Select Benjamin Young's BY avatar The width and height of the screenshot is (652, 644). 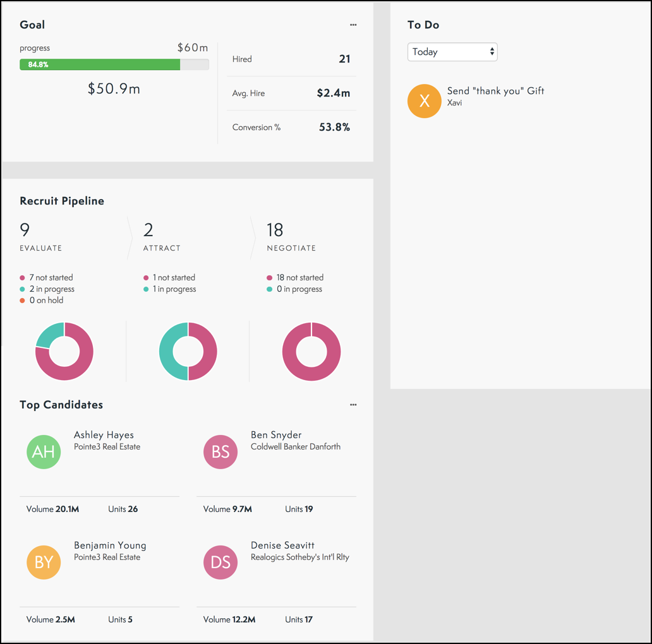tap(44, 562)
